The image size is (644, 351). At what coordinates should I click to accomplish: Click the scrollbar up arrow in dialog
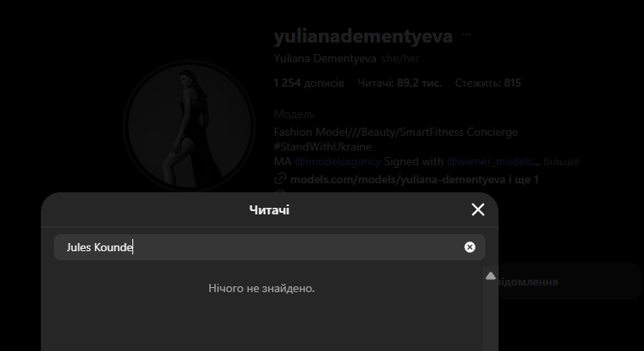pyautogui.click(x=490, y=277)
